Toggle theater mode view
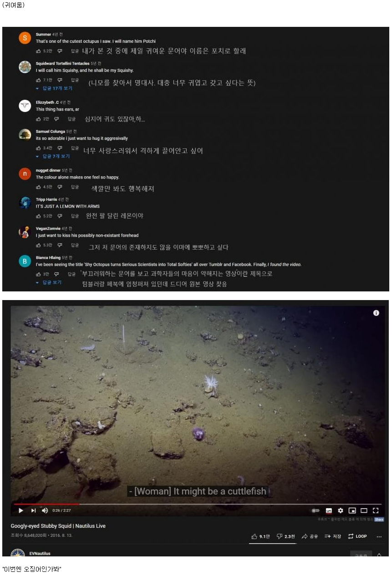This screenshot has width=392, height=576. tap(364, 510)
